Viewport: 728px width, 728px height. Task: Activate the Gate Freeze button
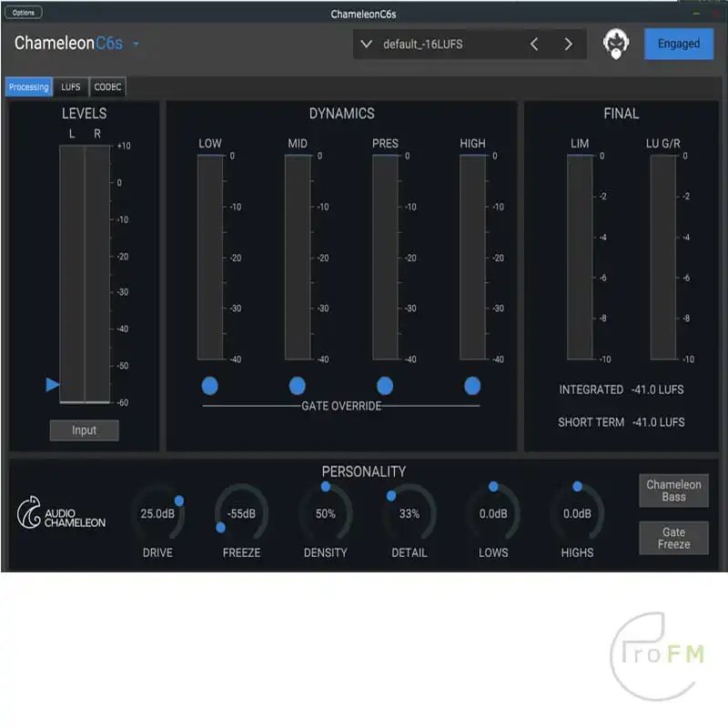[673, 537]
